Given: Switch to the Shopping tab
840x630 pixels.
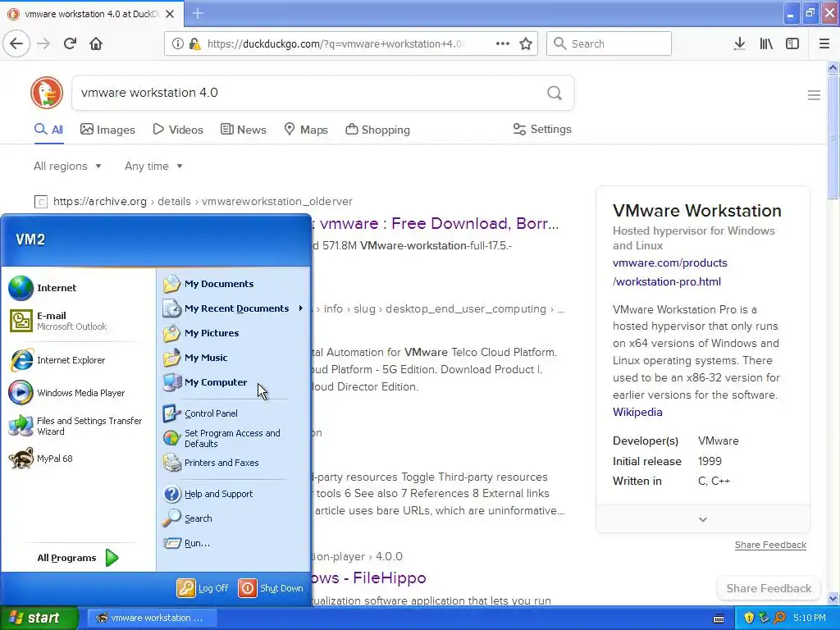Looking at the screenshot, I should click(x=377, y=130).
